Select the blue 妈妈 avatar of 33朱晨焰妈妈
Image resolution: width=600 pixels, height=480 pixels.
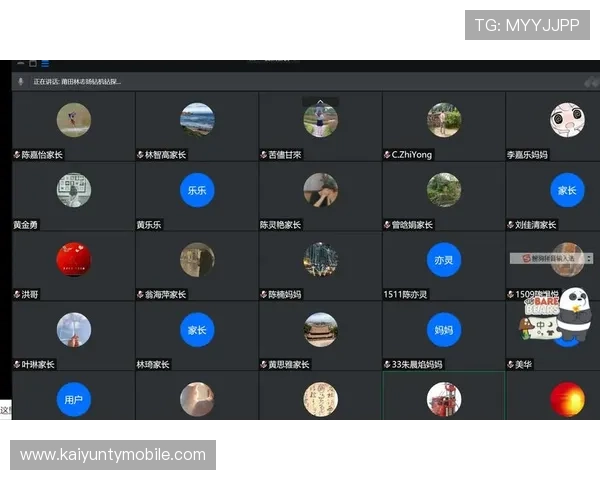tap(444, 329)
